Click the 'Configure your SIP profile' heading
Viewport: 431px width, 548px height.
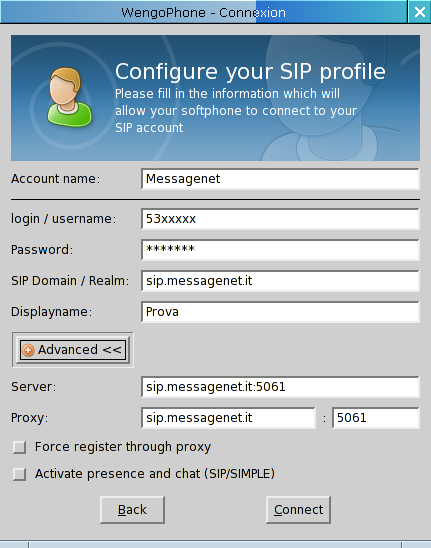[250, 72]
